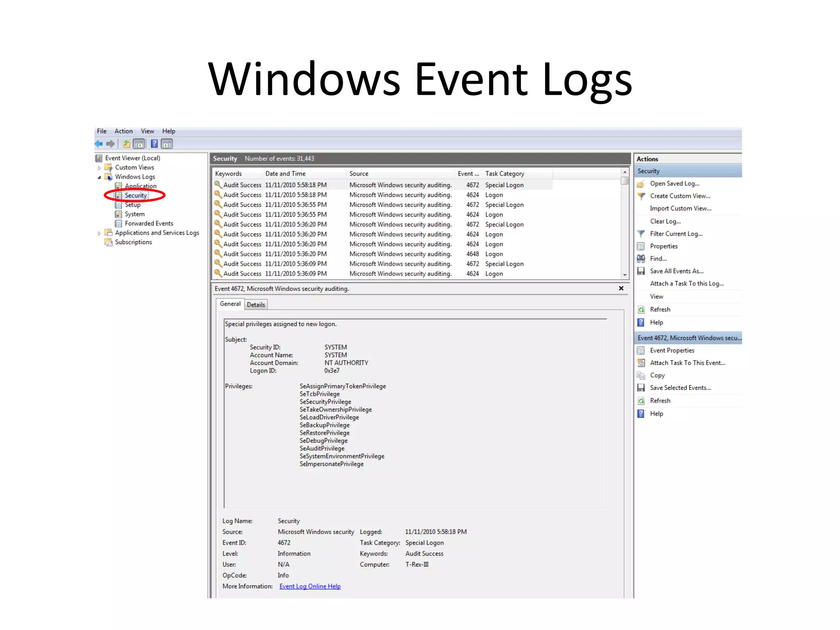The image size is (840, 630).
Task: Click Find... in the Actions pane
Action: [658, 259]
